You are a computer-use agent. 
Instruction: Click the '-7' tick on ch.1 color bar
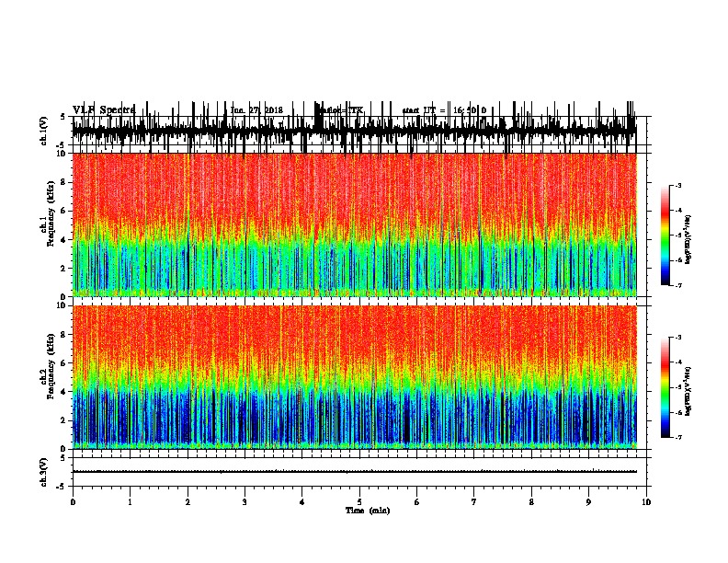pyautogui.click(x=678, y=285)
